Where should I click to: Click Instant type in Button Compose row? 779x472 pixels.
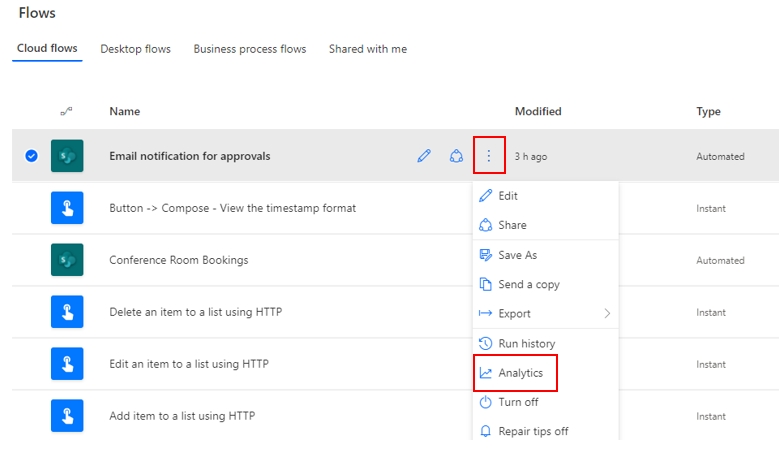tap(711, 209)
